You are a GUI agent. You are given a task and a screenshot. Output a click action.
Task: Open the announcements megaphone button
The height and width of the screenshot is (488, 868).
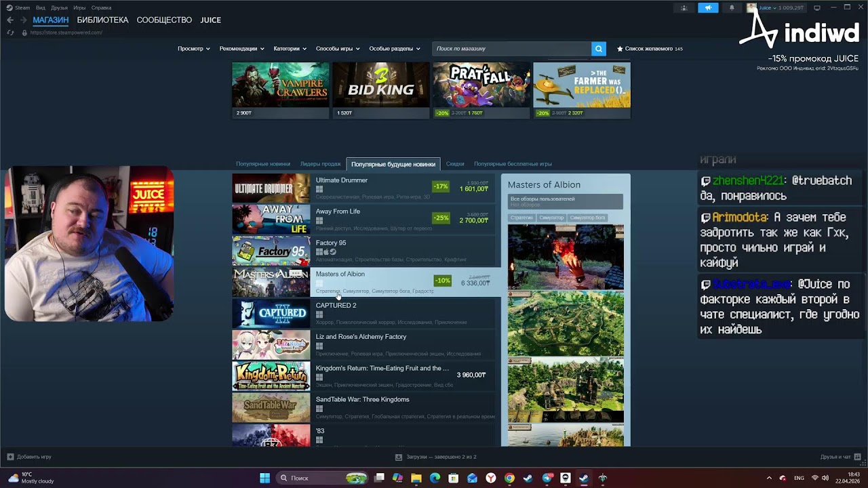pyautogui.click(x=707, y=7)
